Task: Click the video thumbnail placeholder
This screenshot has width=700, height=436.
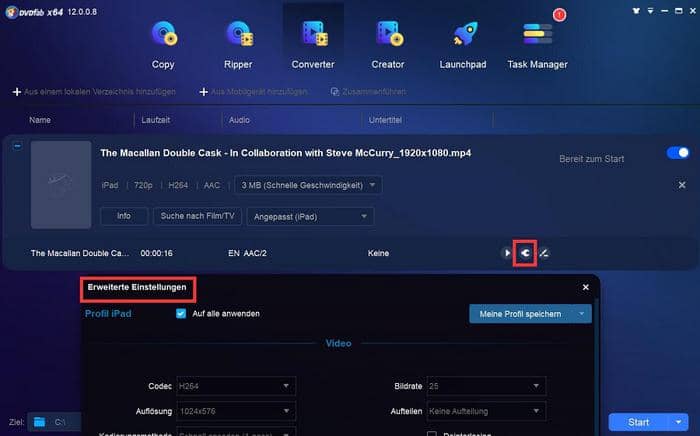Action: point(61,185)
